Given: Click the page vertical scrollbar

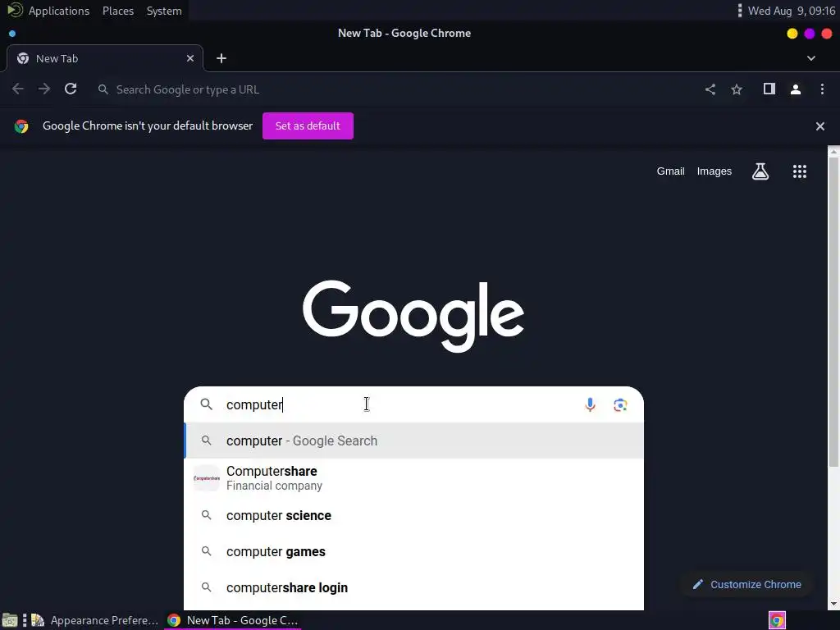Looking at the screenshot, I should click(833, 311).
